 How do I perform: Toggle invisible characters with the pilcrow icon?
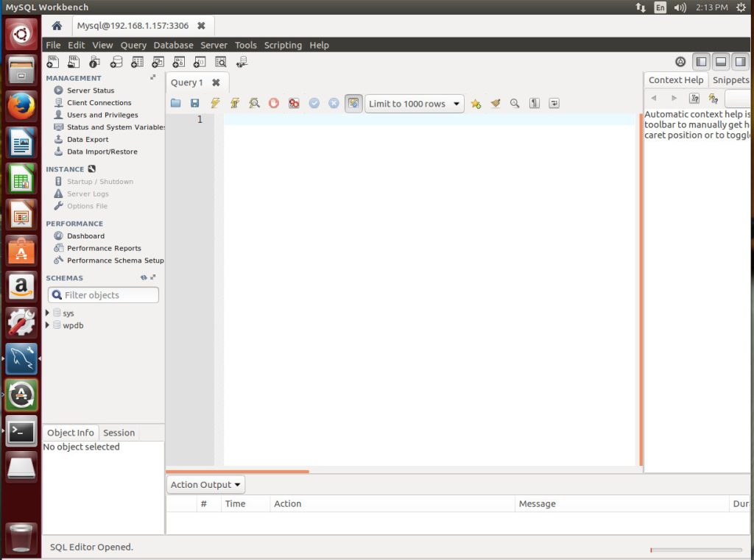pos(535,104)
